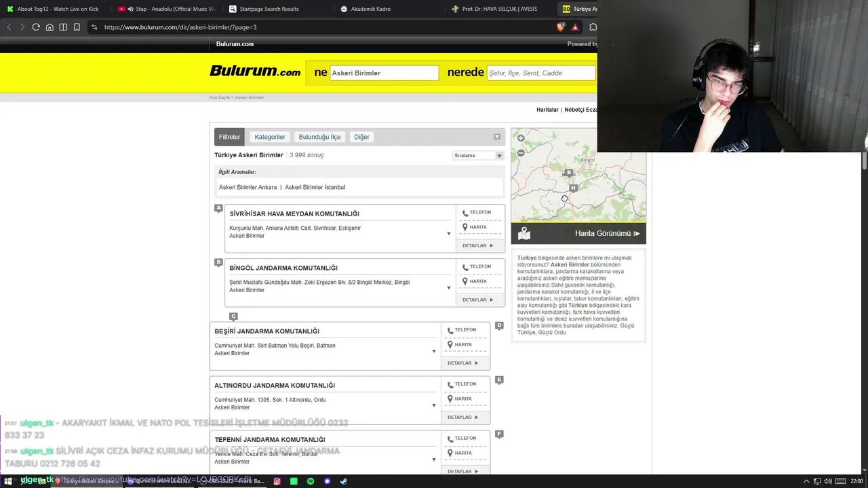Open the TEFENNİ JANDARMA KOMUTANLIĞI listing title
Screen dimensions: 868x488
269,440
